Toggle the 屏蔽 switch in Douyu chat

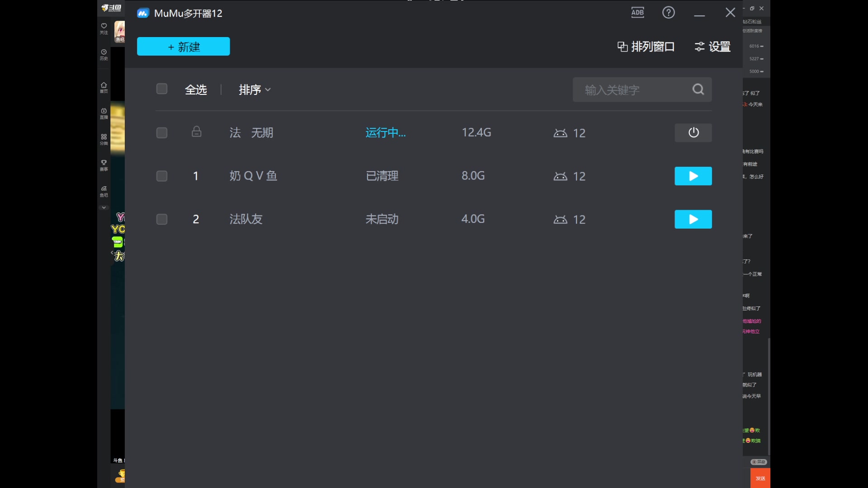(x=759, y=462)
